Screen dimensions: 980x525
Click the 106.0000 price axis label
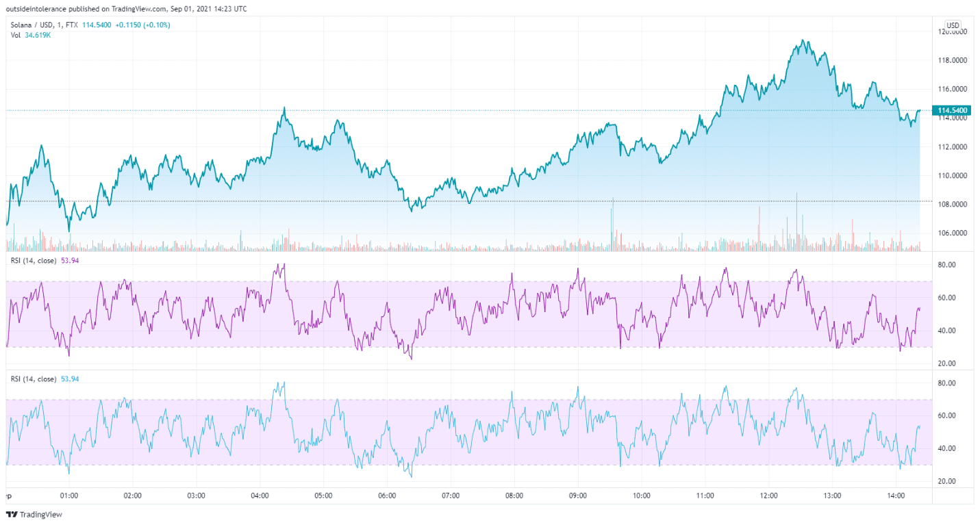pos(953,233)
